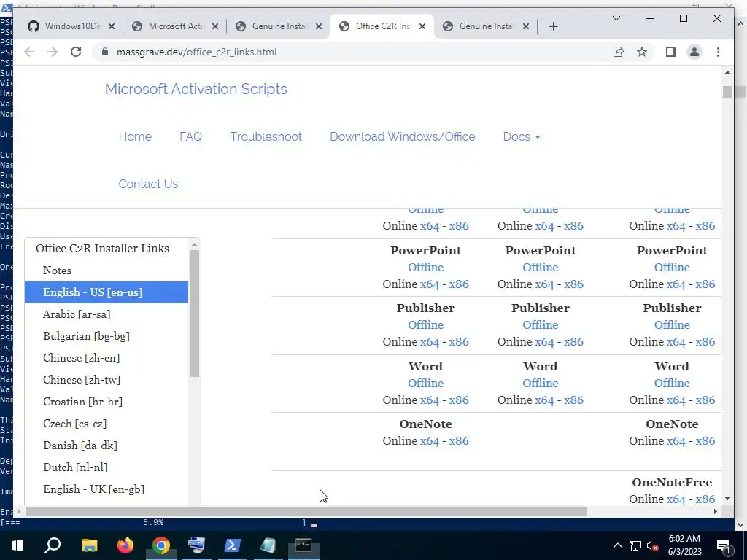
Task: Open File Explorer from the taskbar
Action: click(x=89, y=545)
